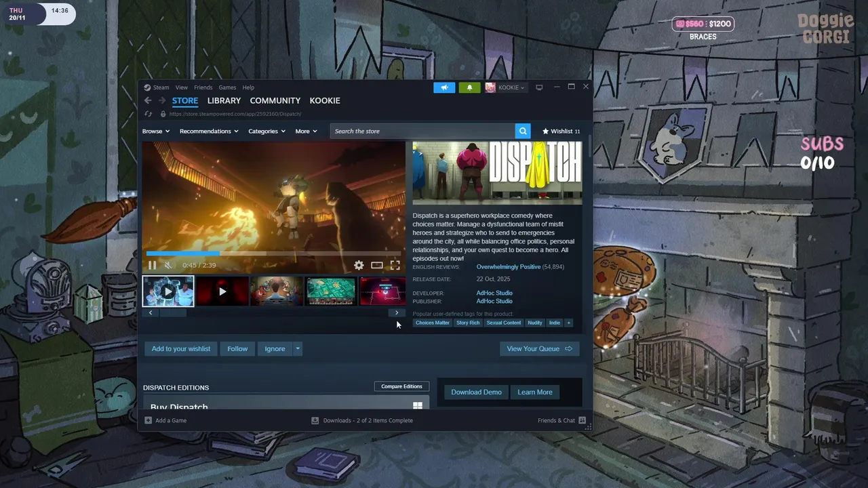Open the AdHoc Studio publisher link

click(494, 301)
